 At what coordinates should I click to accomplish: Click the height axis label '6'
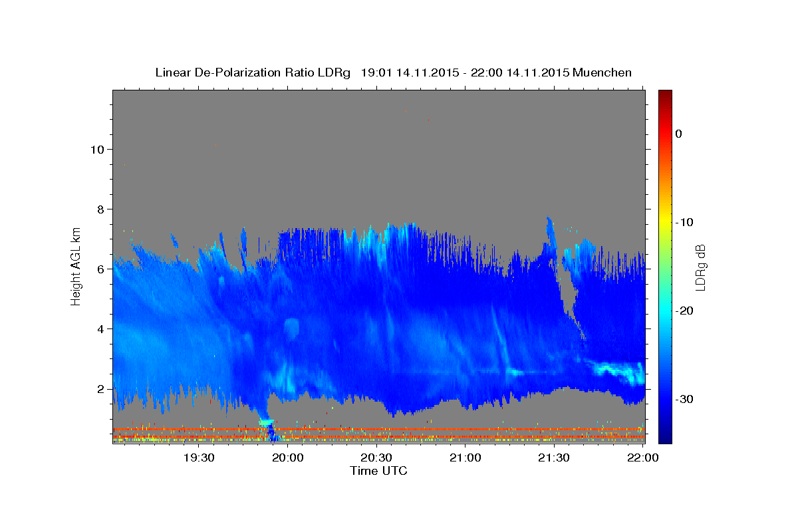pyautogui.click(x=100, y=269)
